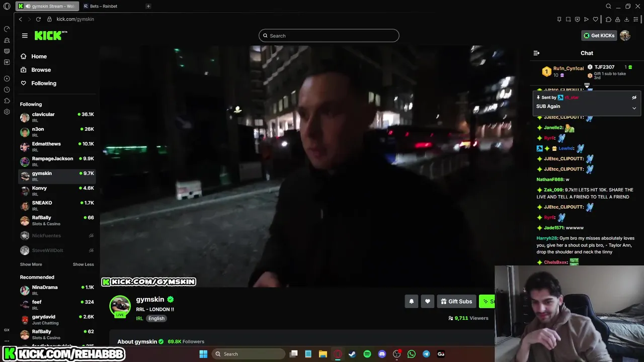Open Steam from the taskbar
Viewport: 644px width, 362px height.
[x=352, y=354]
